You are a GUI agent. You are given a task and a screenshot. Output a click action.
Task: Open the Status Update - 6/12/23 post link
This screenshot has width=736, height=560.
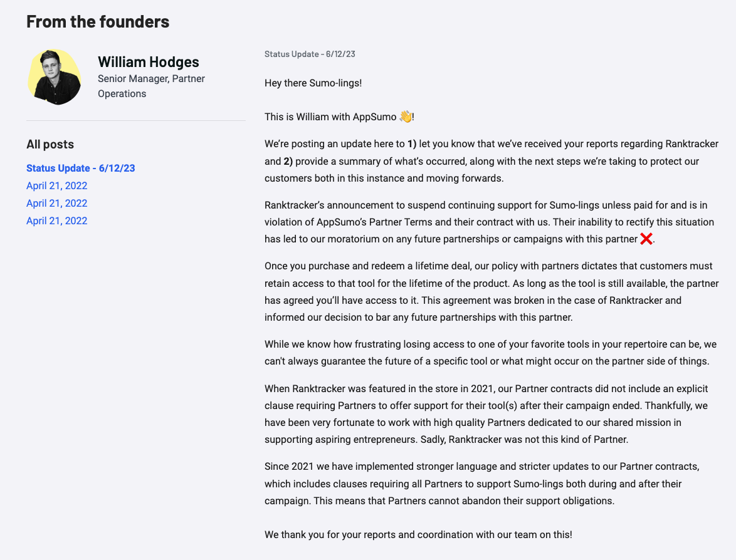tap(81, 168)
